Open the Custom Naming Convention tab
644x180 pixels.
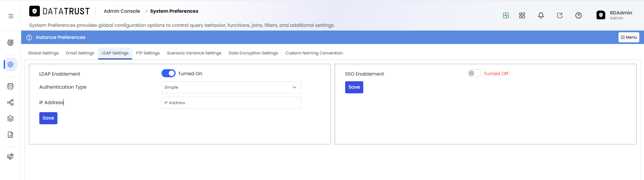click(x=314, y=53)
